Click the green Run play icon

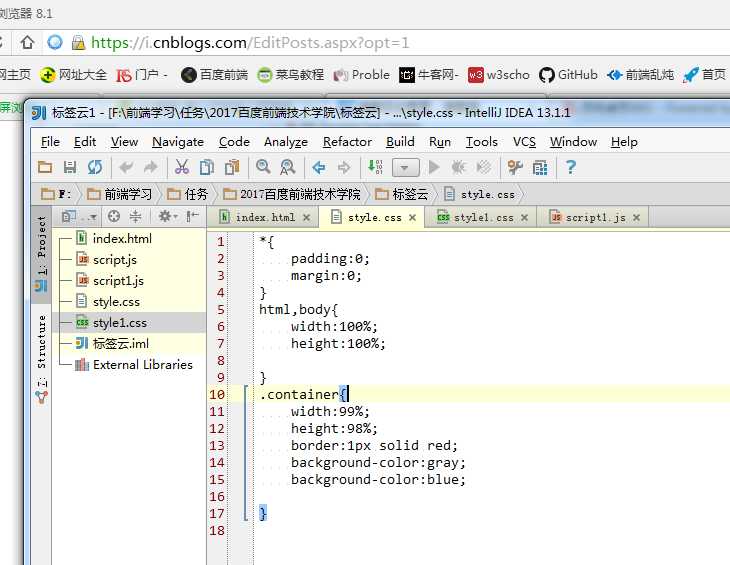(x=434, y=167)
